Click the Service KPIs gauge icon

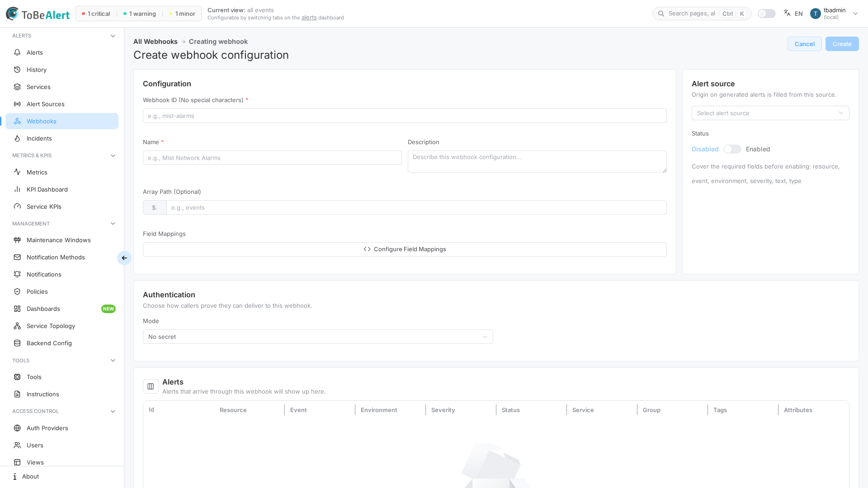(17, 206)
